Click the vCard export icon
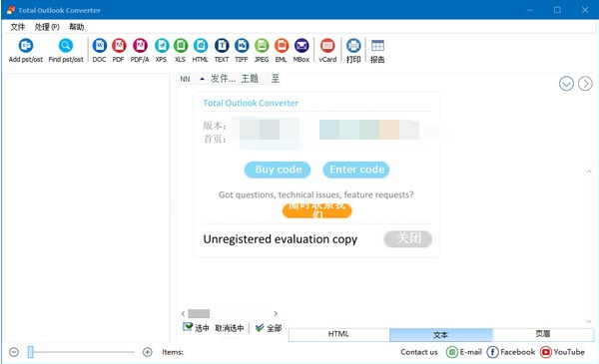The image size is (599, 364). (x=327, y=50)
